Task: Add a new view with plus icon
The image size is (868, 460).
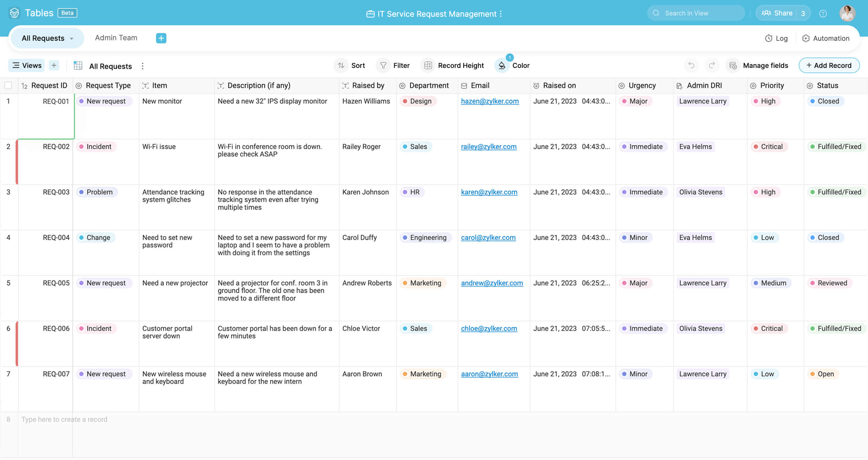Action: (54, 65)
